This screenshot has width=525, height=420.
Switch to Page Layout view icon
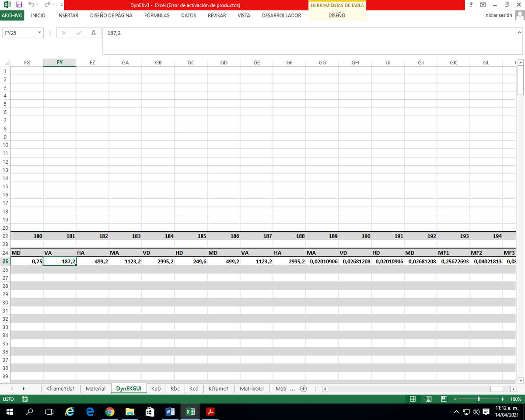tap(429, 399)
